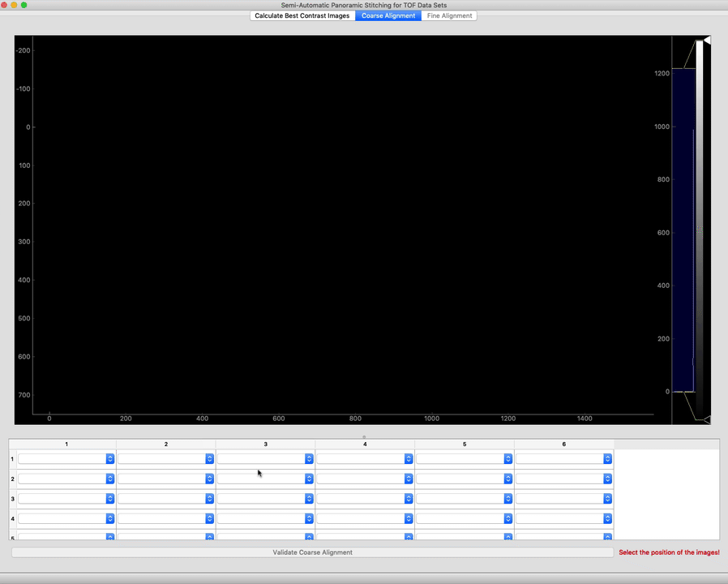The image size is (728, 584).
Task: Open the image position dropdown in row 1, column 1
Action: tap(65, 458)
